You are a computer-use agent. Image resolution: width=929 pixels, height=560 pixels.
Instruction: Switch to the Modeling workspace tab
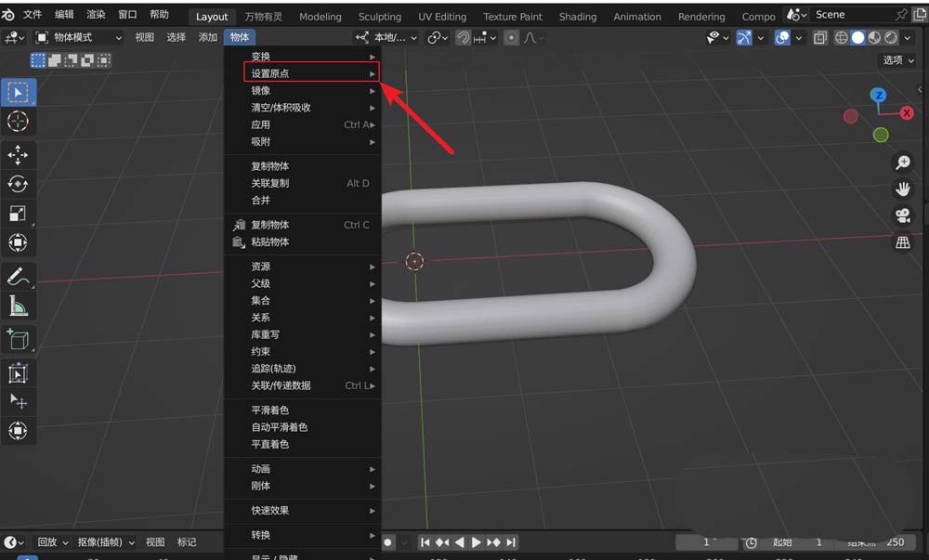[x=320, y=16]
